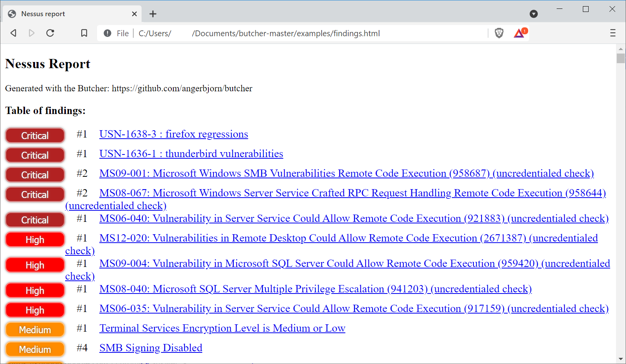This screenshot has width=626, height=364.
Task: Open SMB Signing Disabled link
Action: tap(151, 348)
